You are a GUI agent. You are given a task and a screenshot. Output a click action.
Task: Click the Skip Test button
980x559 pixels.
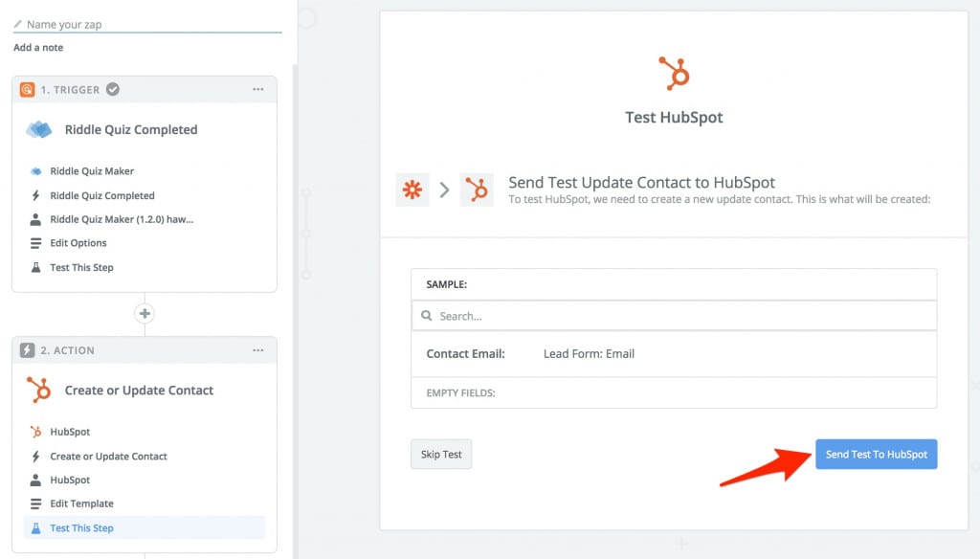point(440,454)
